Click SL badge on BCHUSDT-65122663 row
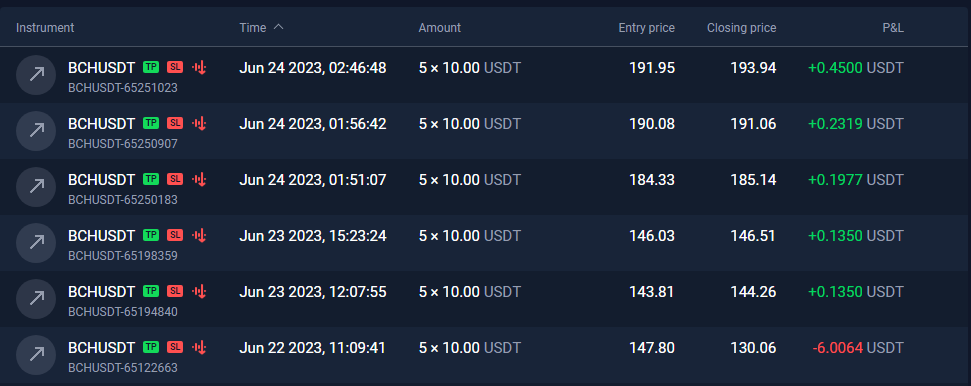The image size is (971, 386). click(x=175, y=347)
